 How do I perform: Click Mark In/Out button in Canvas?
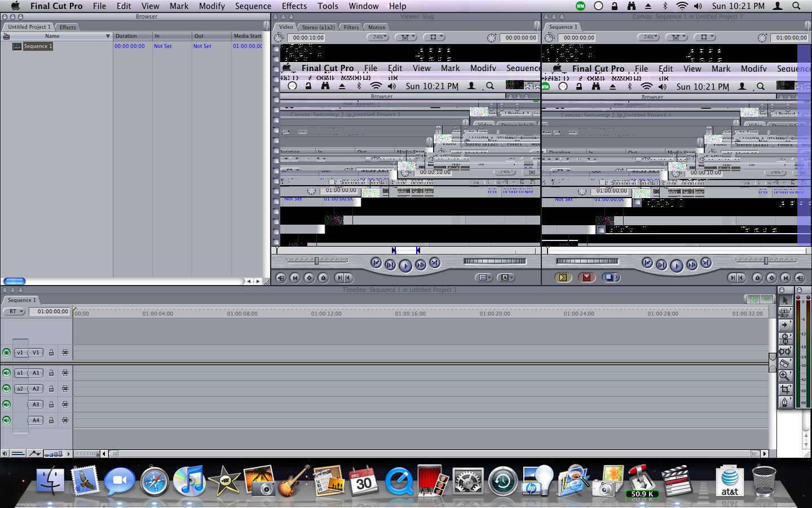pos(737,278)
